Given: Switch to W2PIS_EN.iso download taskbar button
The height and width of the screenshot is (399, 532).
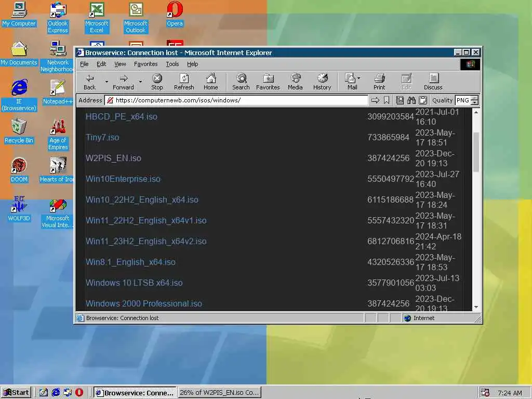Looking at the screenshot, I should (x=219, y=392).
